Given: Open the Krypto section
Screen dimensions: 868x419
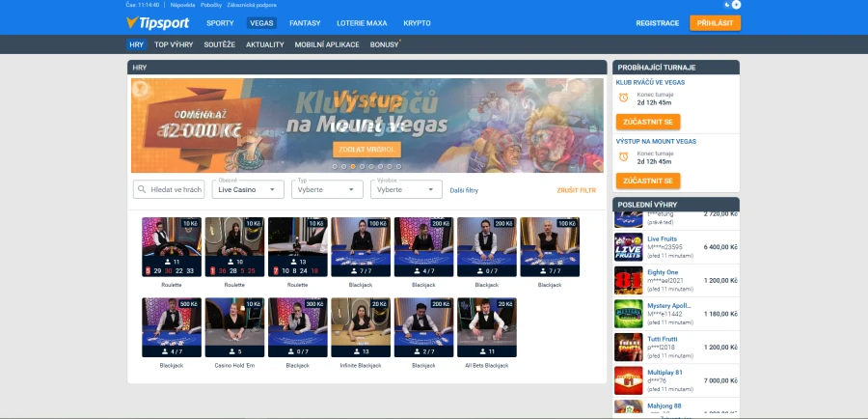Looking at the screenshot, I should (417, 23).
